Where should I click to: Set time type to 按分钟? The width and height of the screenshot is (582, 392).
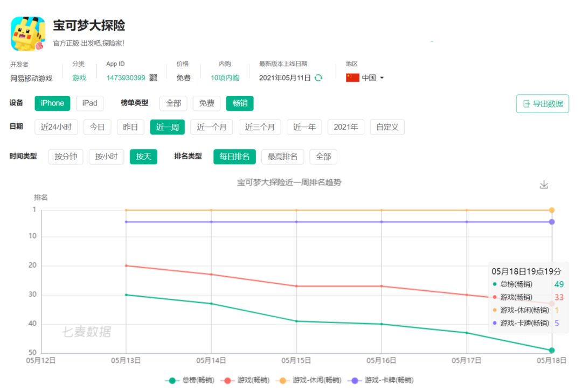coord(66,157)
